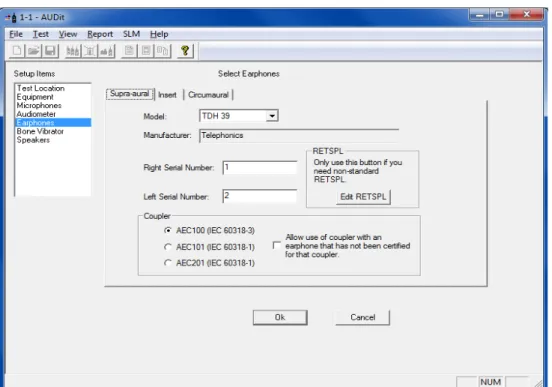Open the Test menu
Viewport: 552px width, 387px height.
point(41,34)
